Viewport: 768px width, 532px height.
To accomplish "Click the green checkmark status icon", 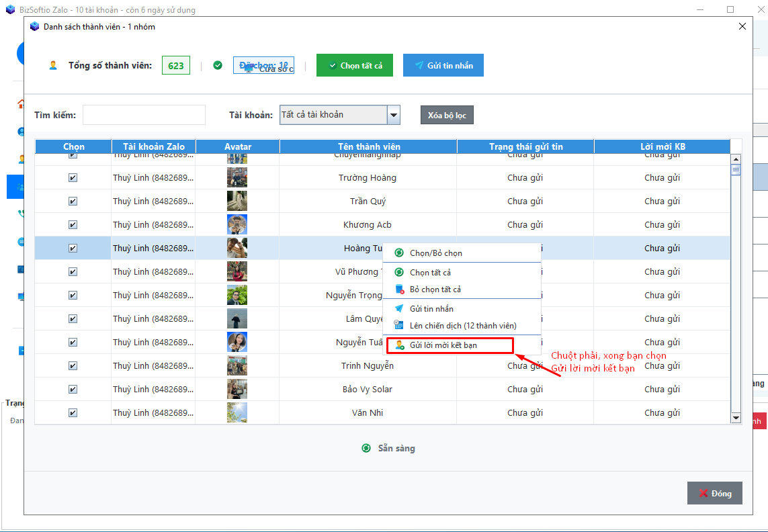I will (218, 65).
